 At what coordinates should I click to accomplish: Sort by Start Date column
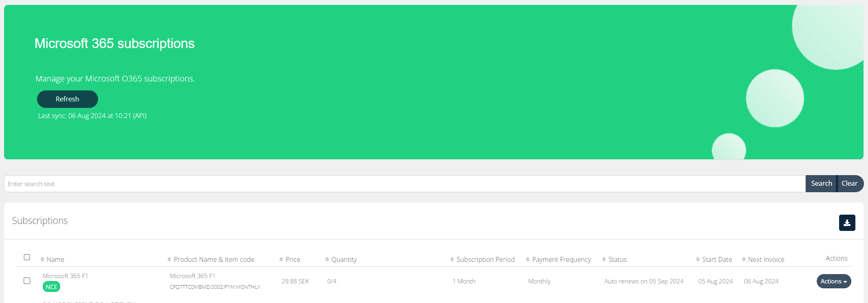[x=698, y=259]
